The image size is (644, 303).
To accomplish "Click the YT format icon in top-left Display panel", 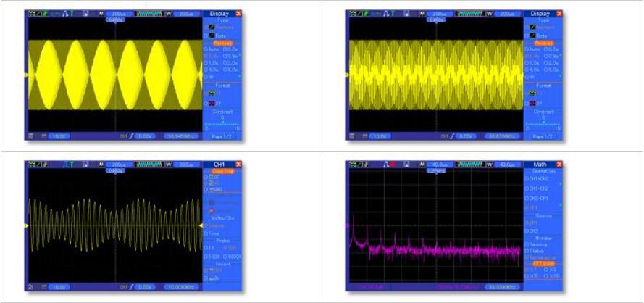I will click(x=213, y=93).
